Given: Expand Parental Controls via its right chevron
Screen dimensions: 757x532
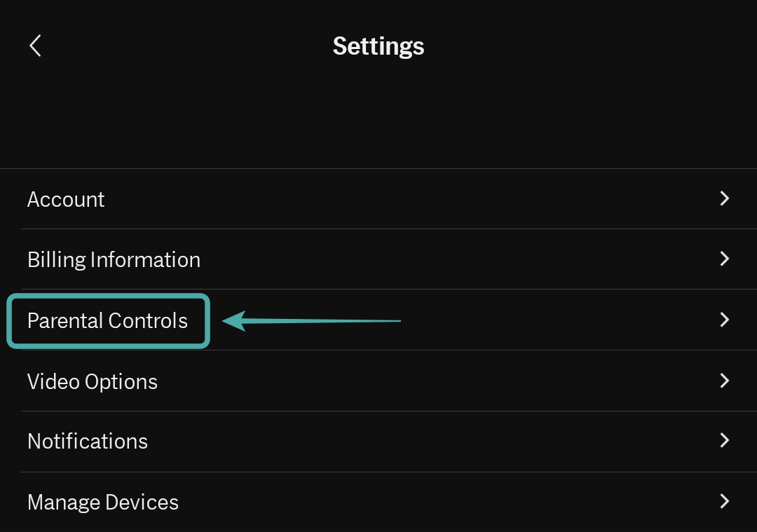Looking at the screenshot, I should point(725,320).
